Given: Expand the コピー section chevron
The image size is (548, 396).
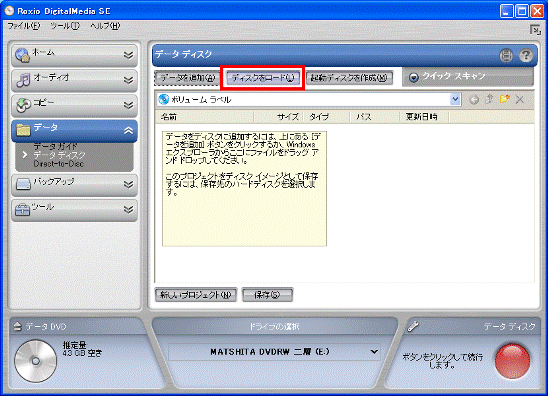Looking at the screenshot, I should point(128,105).
